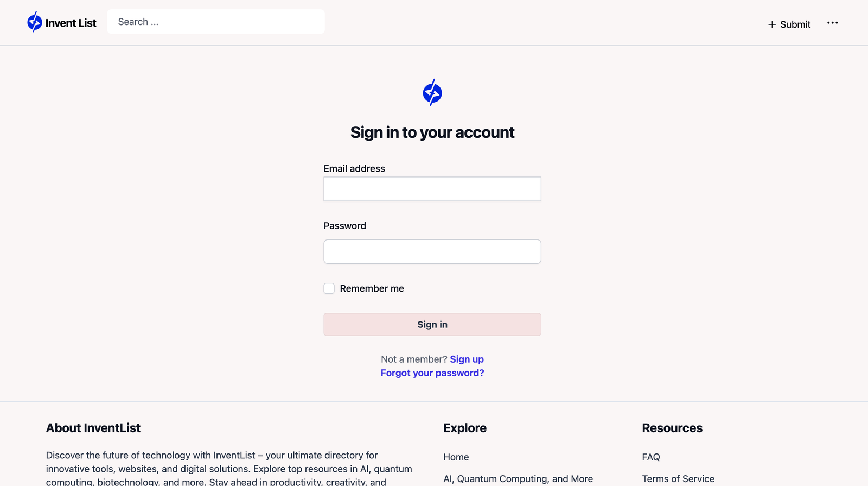The height and width of the screenshot is (486, 868).
Task: Click the Email address label
Action: [354, 168]
